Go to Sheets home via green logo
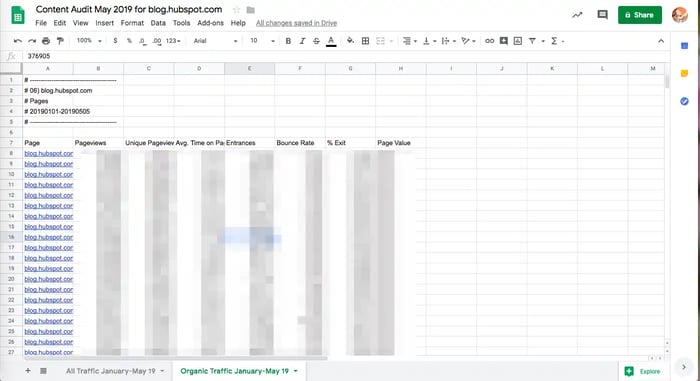 [x=18, y=15]
